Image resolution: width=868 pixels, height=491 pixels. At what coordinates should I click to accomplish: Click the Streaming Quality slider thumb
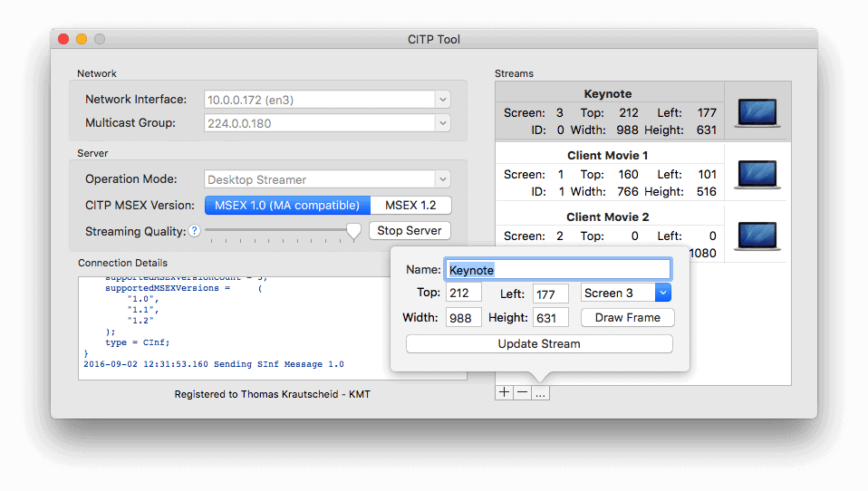tap(353, 231)
